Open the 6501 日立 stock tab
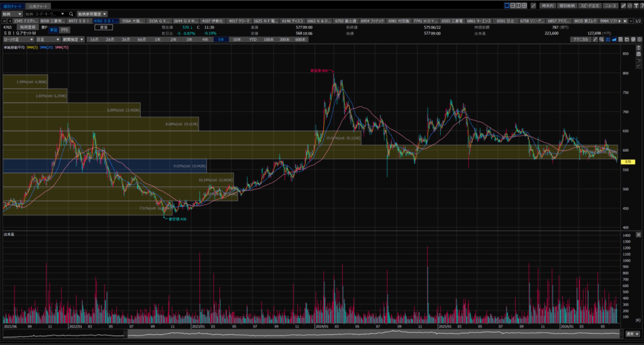The height and width of the screenshot is (345, 644). [505, 21]
